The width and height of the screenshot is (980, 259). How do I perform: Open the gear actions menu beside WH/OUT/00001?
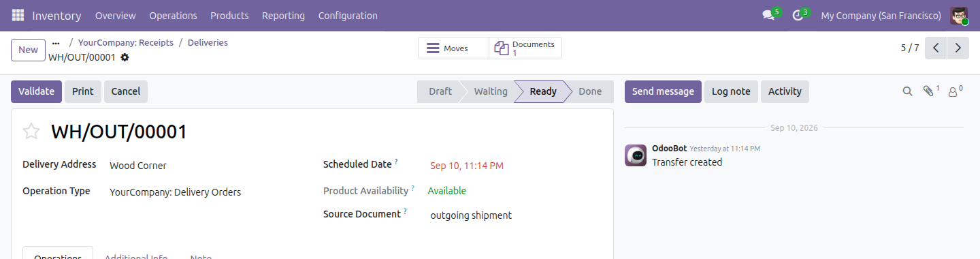coord(125,57)
